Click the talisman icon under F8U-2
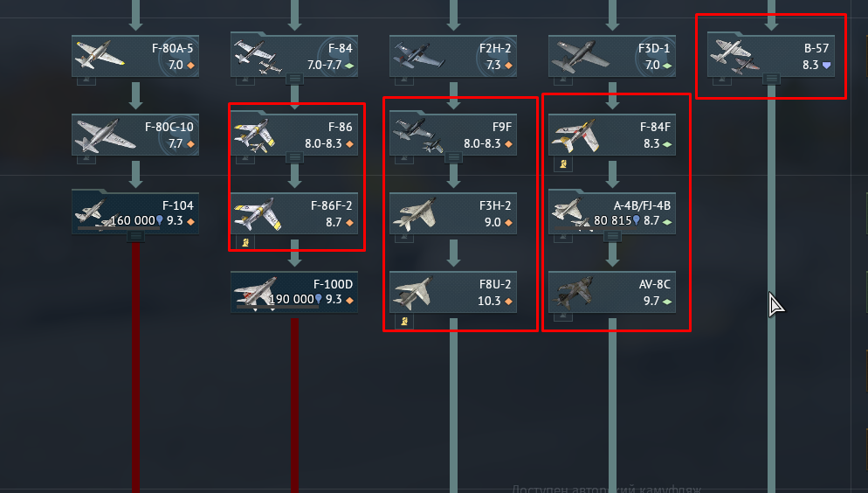This screenshot has width=868, height=493. coord(404,321)
